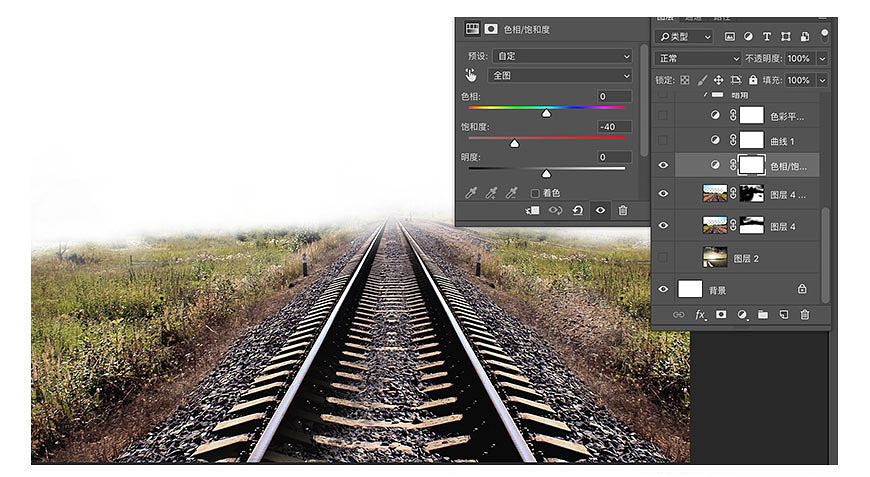Enable the 着色 colorize checkbox
Viewport: 870px width, 477px height.
(535, 193)
